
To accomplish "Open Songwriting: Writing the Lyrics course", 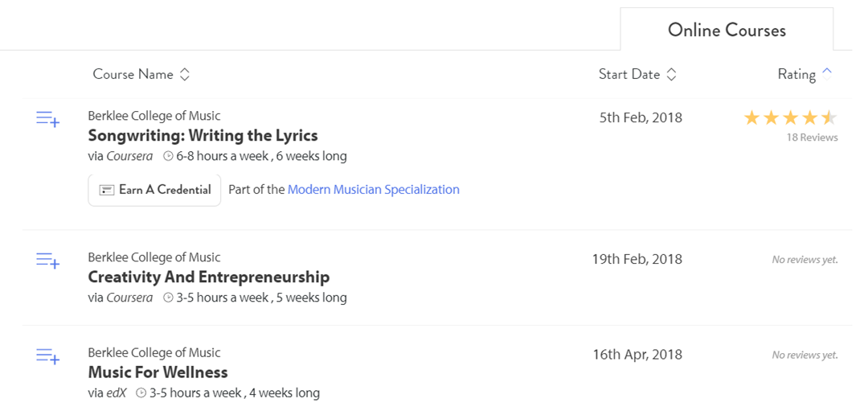I will (x=203, y=135).
